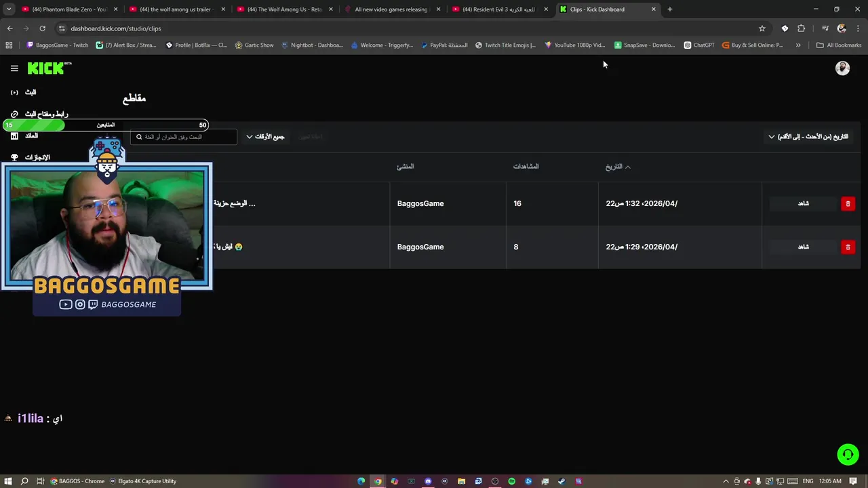This screenshot has width=868, height=488.
Task: Open the Gartic Show bookmark
Action: click(254, 45)
